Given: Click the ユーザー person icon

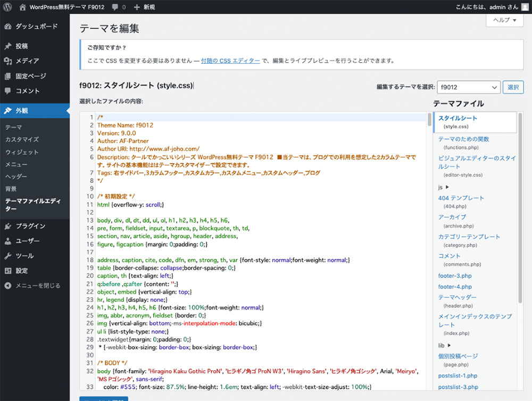Looking at the screenshot, I should click(8, 241).
